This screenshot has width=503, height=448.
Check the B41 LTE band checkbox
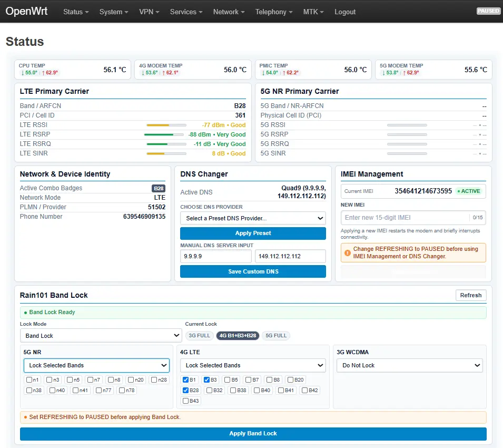click(x=281, y=390)
